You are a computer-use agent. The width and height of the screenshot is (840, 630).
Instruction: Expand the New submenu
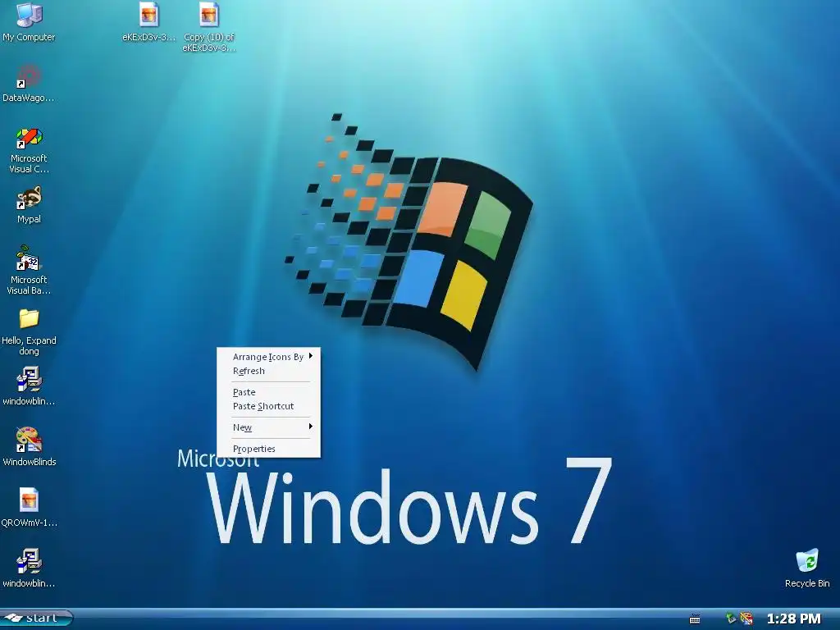tap(268, 427)
